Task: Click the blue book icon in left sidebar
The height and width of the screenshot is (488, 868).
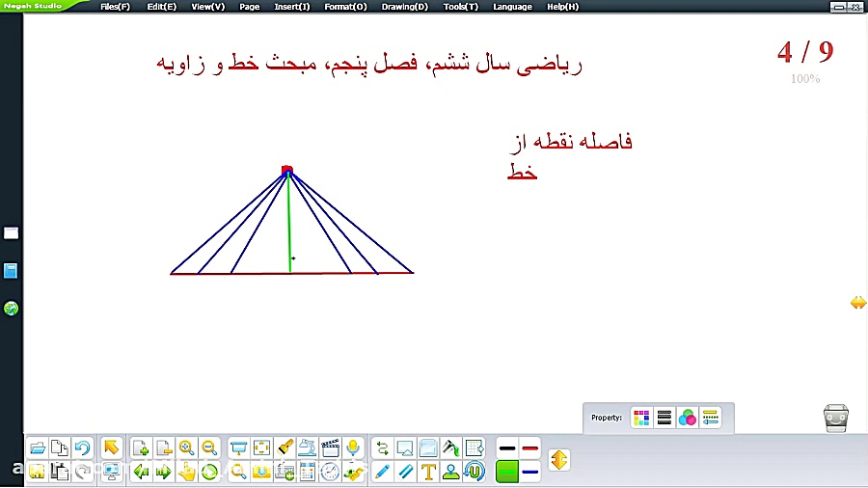Action: (x=11, y=271)
